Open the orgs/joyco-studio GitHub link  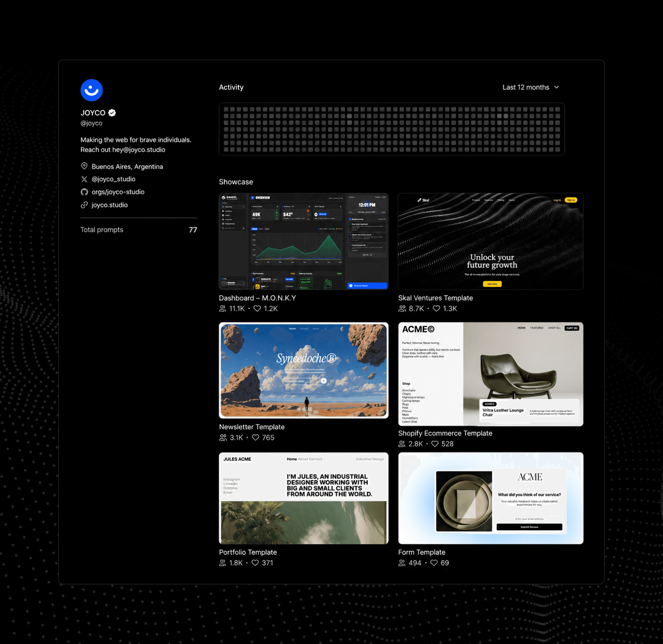[118, 192]
